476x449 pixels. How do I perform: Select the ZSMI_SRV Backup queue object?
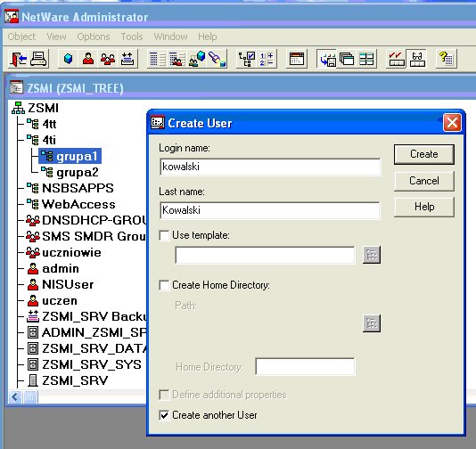click(86, 316)
